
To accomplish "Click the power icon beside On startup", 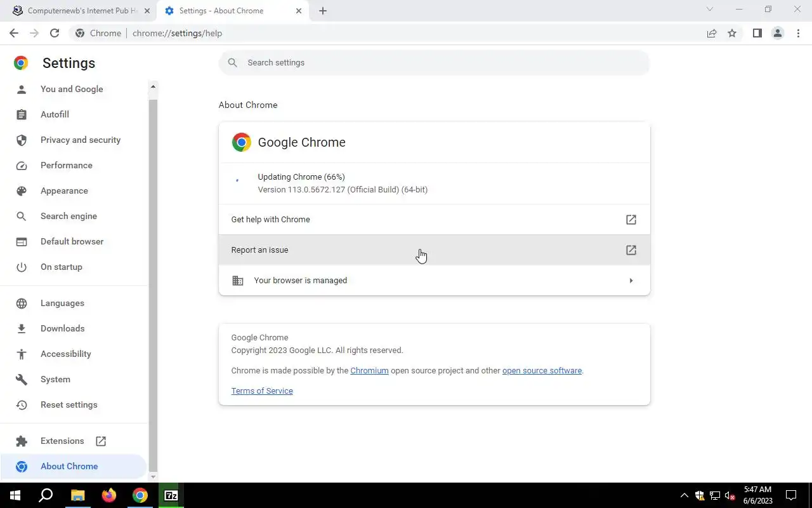I will [x=22, y=267].
